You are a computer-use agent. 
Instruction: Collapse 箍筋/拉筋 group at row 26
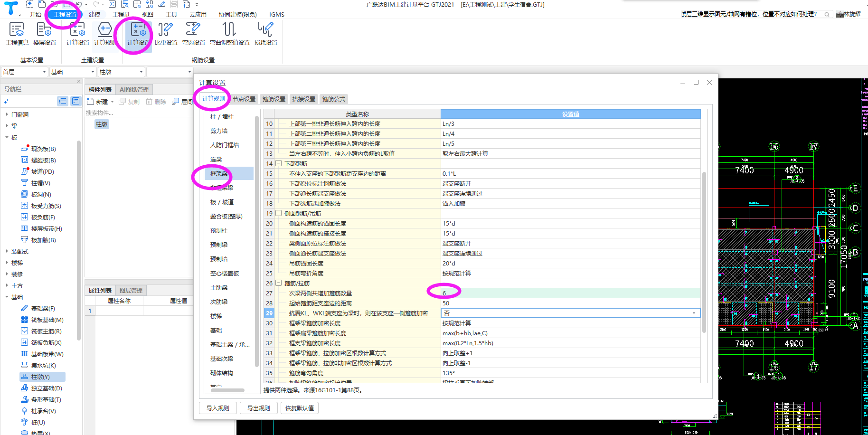[279, 283]
